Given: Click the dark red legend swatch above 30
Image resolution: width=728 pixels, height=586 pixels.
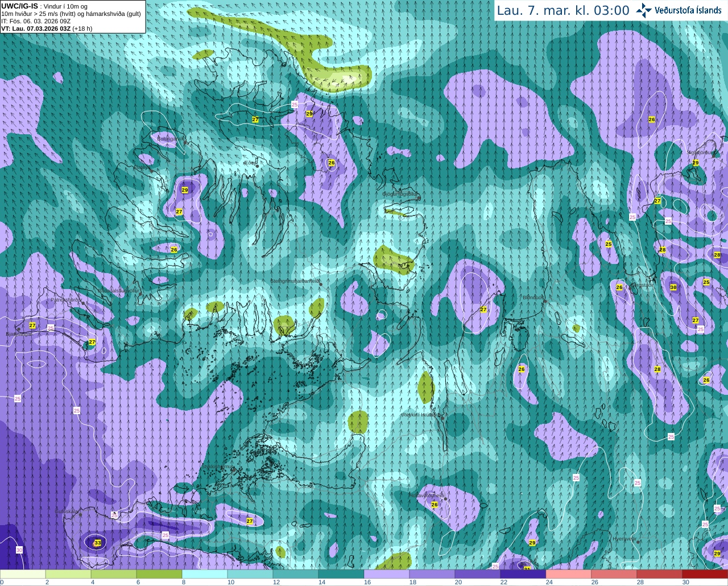Looking at the screenshot, I should 705,574.
